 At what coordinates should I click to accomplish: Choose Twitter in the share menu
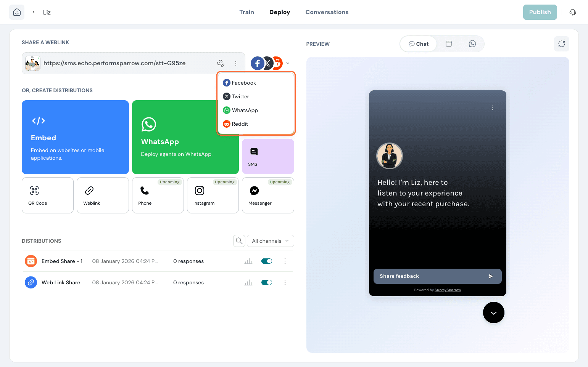(x=240, y=96)
